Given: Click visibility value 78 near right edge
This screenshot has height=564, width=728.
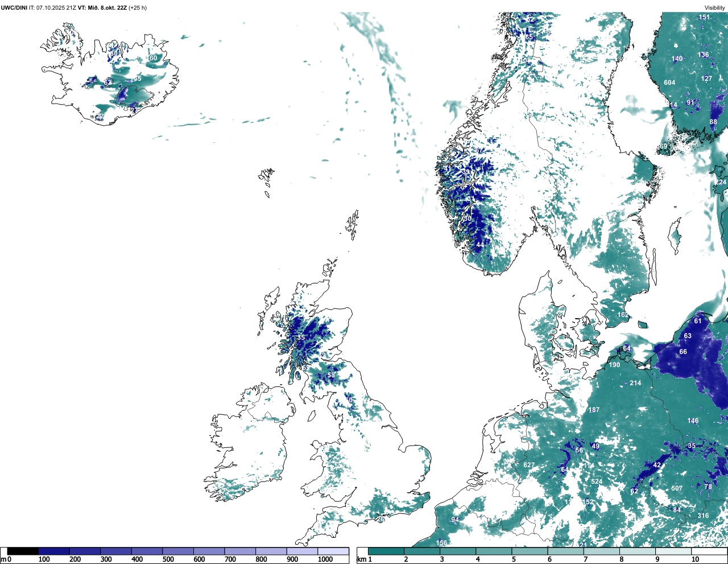Looking at the screenshot, I should 708,487.
